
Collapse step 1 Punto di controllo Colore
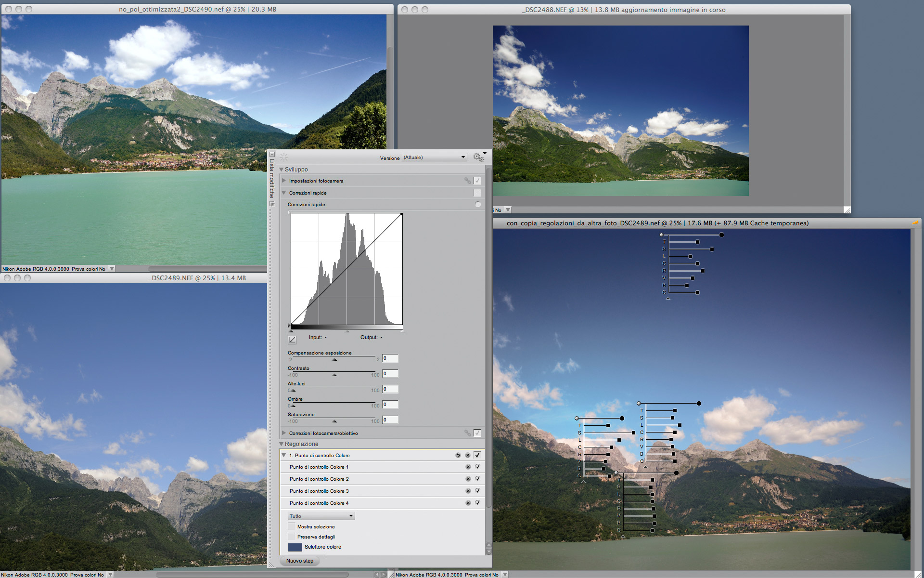click(284, 455)
